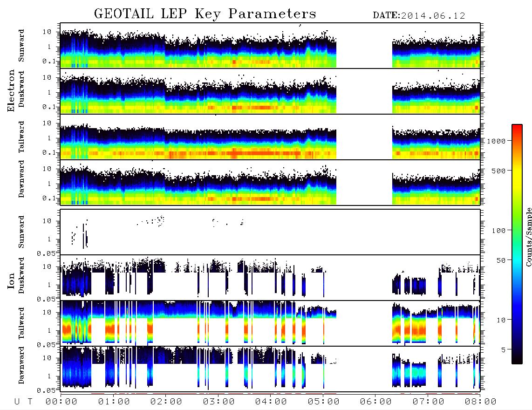Click inside the Electron Sunward spectrogram

point(270,46)
